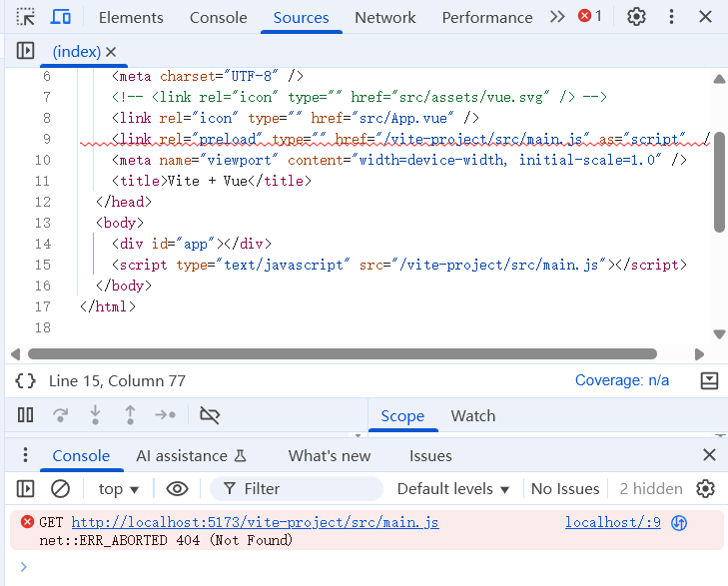Open the localhost:5173 main.js URL link

255,522
